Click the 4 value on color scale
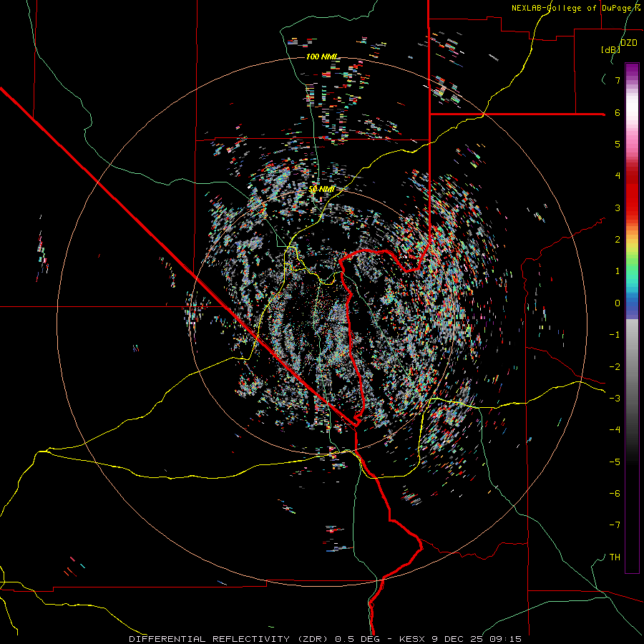644x644 pixels. (x=618, y=176)
